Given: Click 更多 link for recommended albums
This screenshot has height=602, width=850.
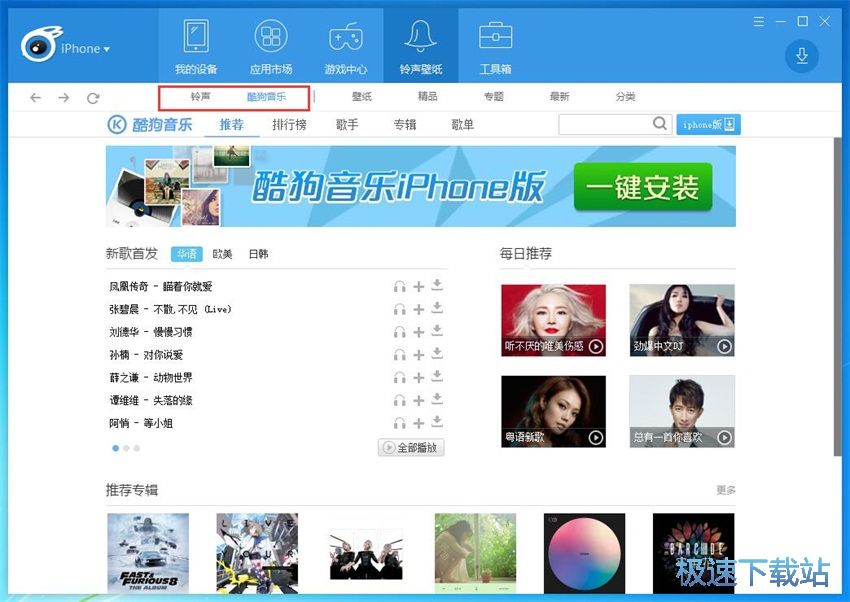Looking at the screenshot, I should click(725, 490).
